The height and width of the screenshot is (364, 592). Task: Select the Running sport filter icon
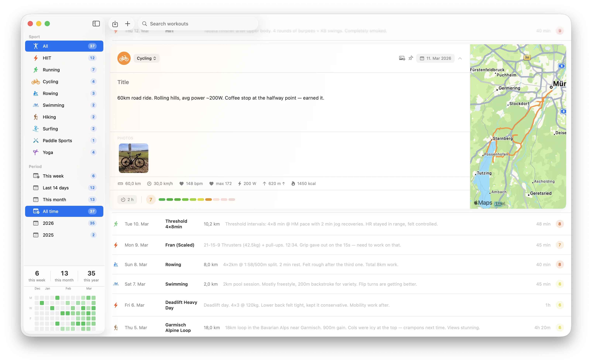36,70
